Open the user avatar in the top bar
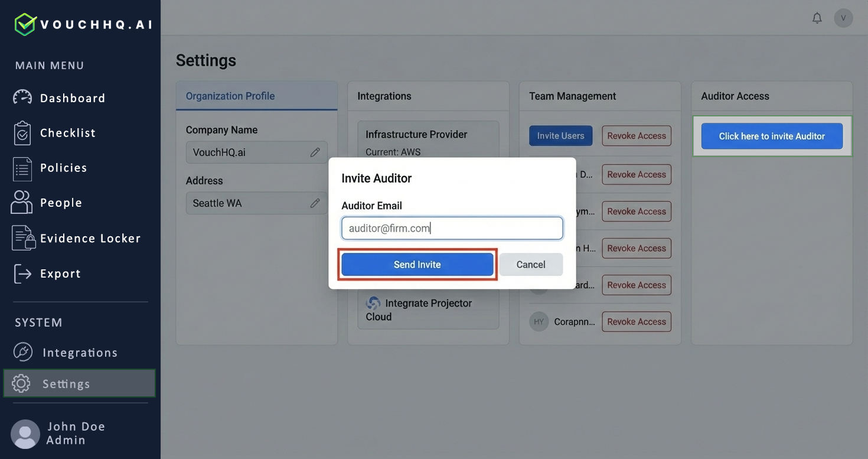This screenshot has width=868, height=459. click(843, 18)
